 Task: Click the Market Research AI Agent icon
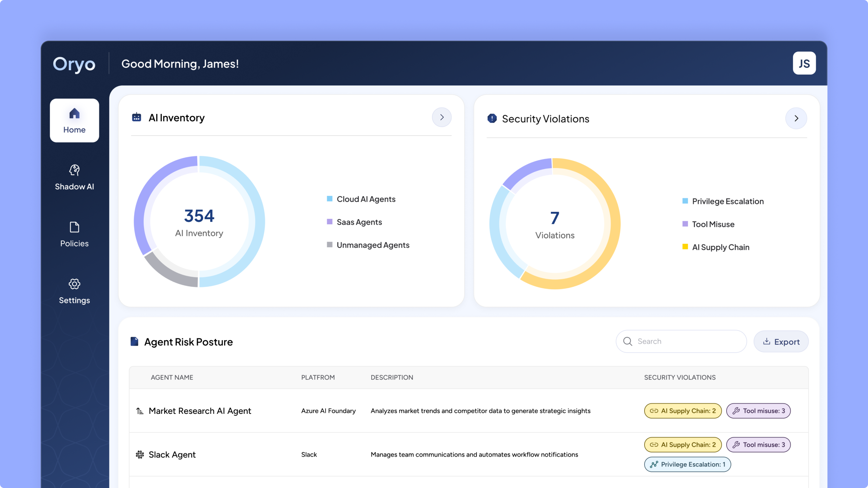pyautogui.click(x=140, y=411)
